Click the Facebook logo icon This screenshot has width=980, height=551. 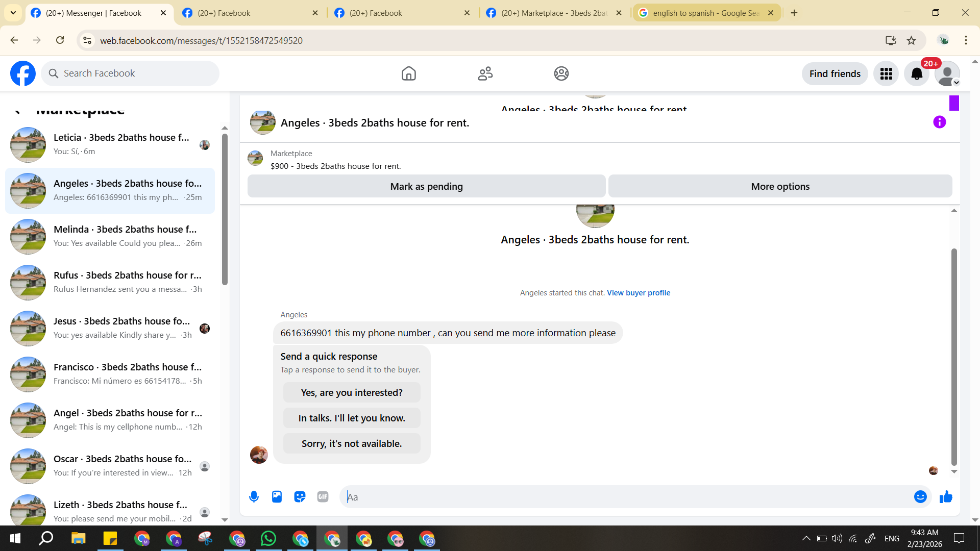click(x=23, y=73)
